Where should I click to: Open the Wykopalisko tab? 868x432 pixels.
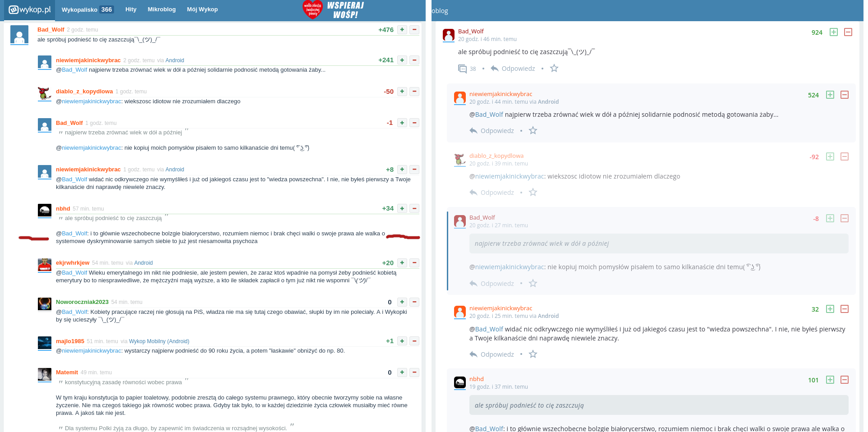(x=87, y=9)
